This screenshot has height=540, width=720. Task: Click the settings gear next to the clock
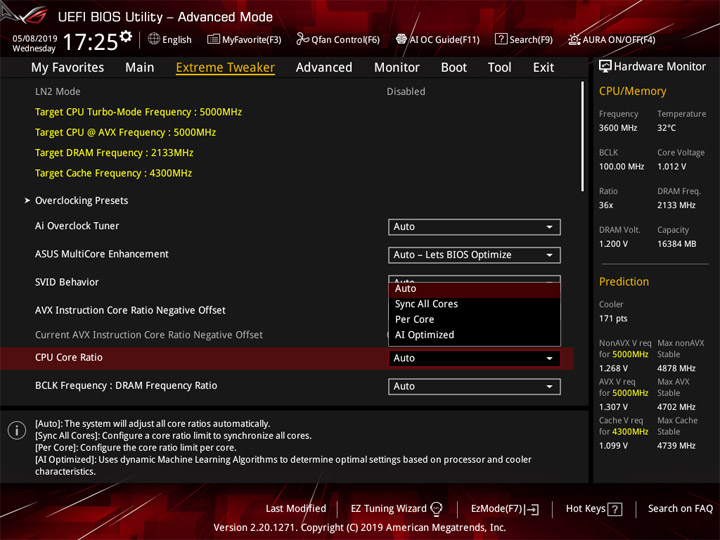pyautogui.click(x=126, y=36)
